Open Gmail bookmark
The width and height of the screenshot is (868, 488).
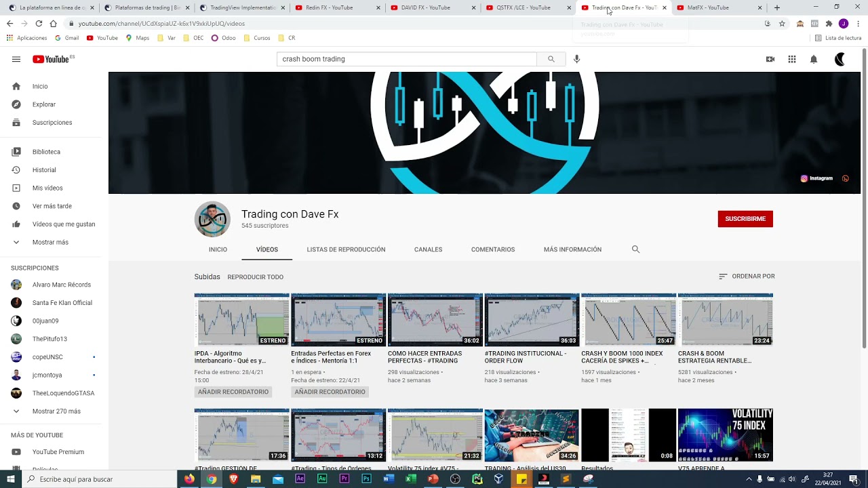(x=66, y=38)
